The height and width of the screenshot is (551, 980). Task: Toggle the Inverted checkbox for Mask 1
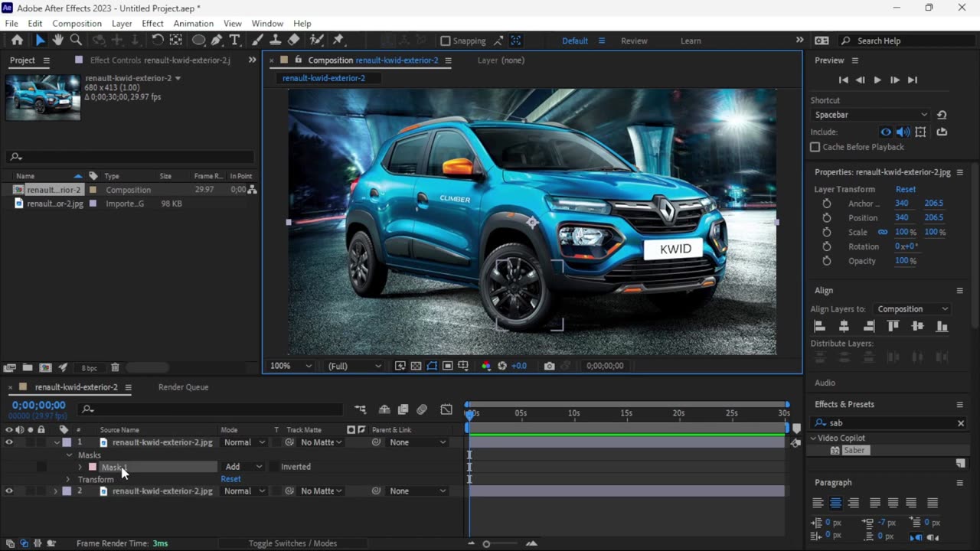coord(274,467)
